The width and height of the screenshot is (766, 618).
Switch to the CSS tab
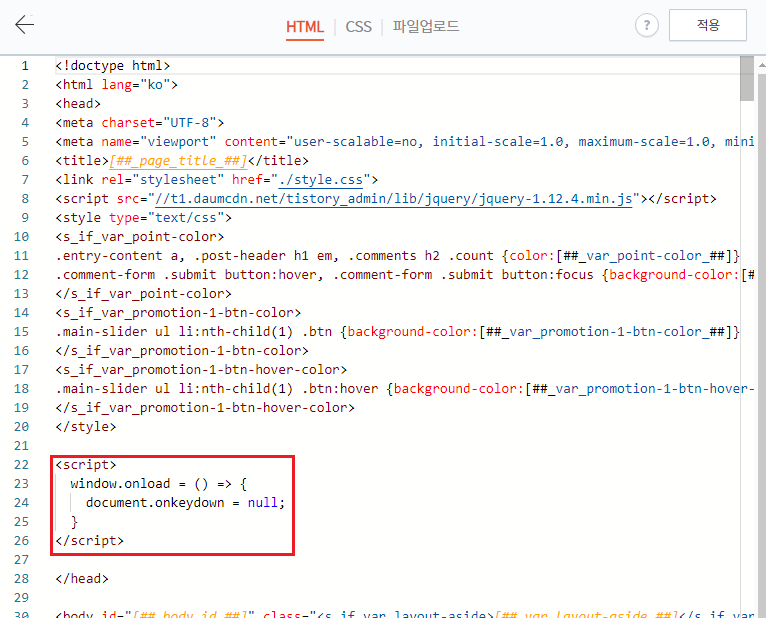tap(359, 26)
